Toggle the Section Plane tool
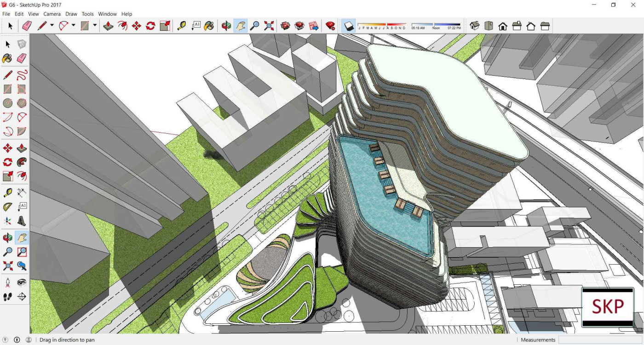 [x=22, y=297]
